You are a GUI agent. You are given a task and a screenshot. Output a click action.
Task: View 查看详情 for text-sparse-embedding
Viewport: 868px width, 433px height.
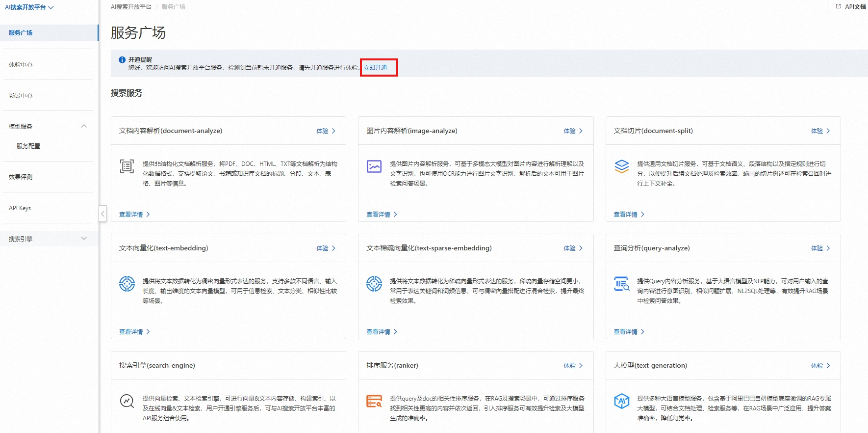point(382,332)
